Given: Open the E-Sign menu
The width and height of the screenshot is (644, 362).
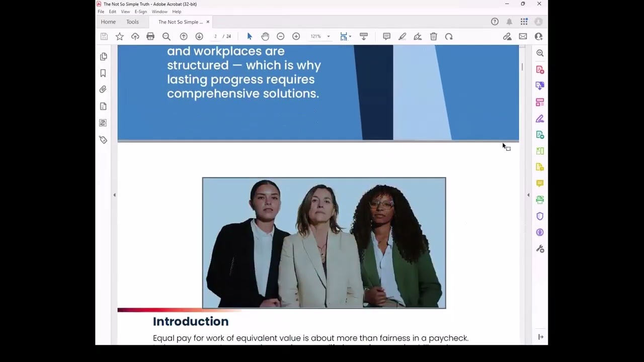Looking at the screenshot, I should click(141, 12).
